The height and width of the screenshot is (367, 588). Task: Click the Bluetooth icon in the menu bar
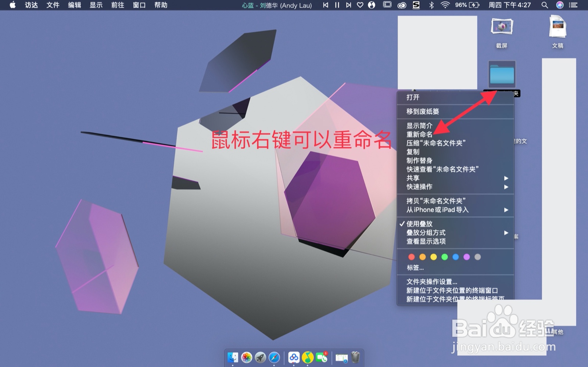[x=431, y=5]
